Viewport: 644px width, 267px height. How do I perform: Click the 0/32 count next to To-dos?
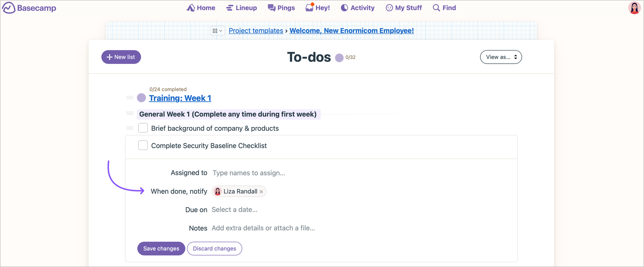pos(350,57)
